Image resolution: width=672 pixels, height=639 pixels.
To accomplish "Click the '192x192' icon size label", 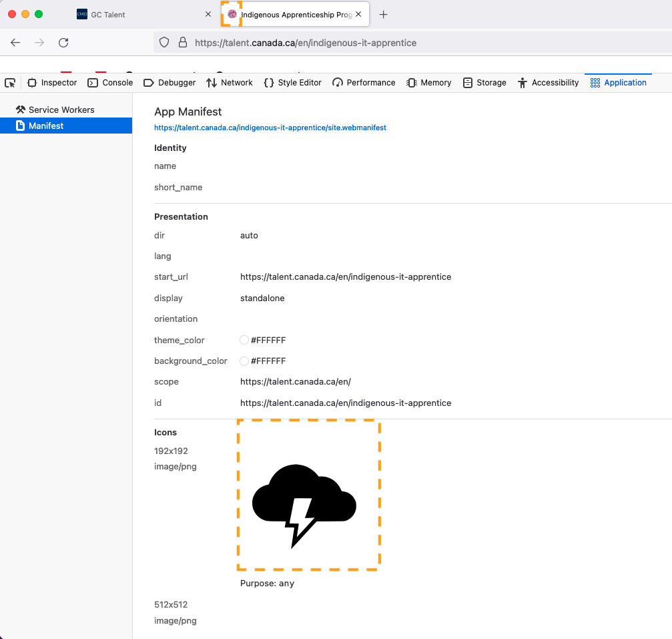I will click(171, 451).
